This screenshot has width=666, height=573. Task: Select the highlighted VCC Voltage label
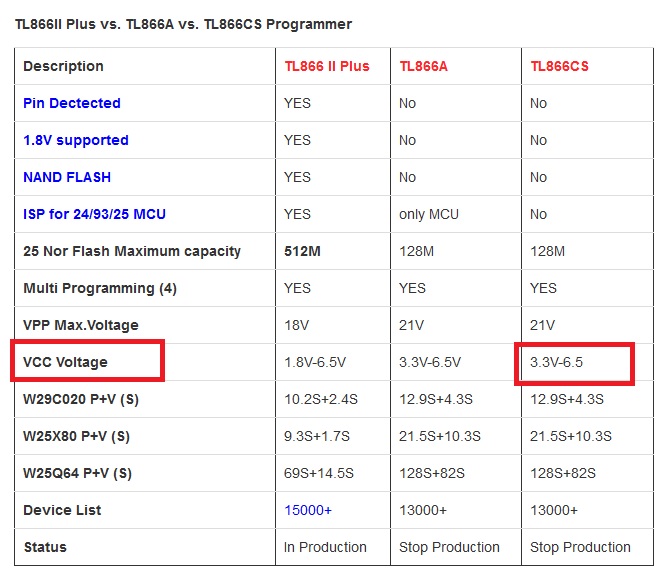pos(65,362)
